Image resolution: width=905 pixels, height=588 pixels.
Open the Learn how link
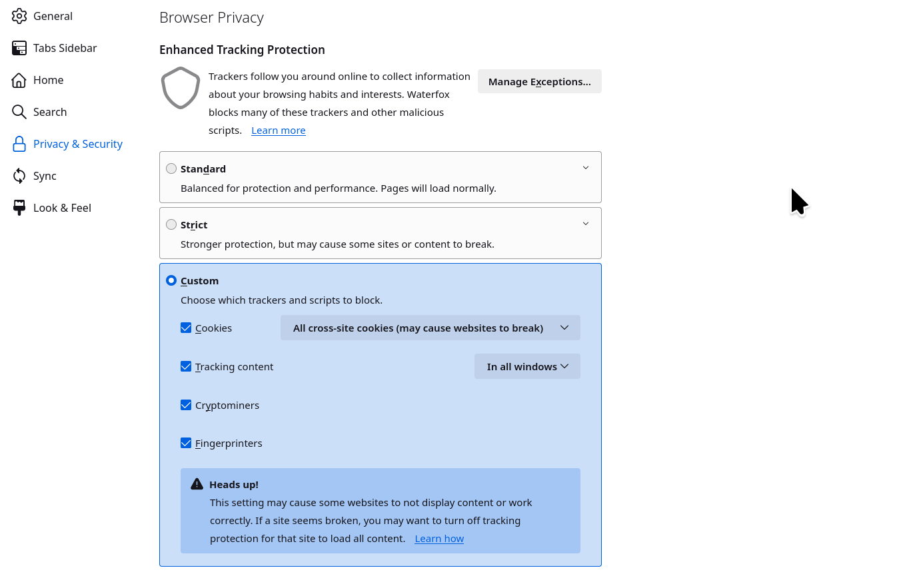(439, 538)
